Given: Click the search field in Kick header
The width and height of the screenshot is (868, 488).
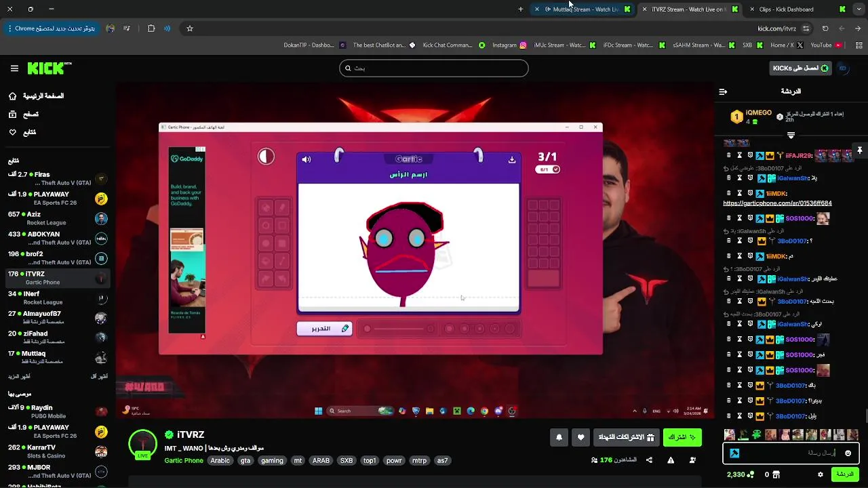Looking at the screenshot, I should click(x=434, y=68).
